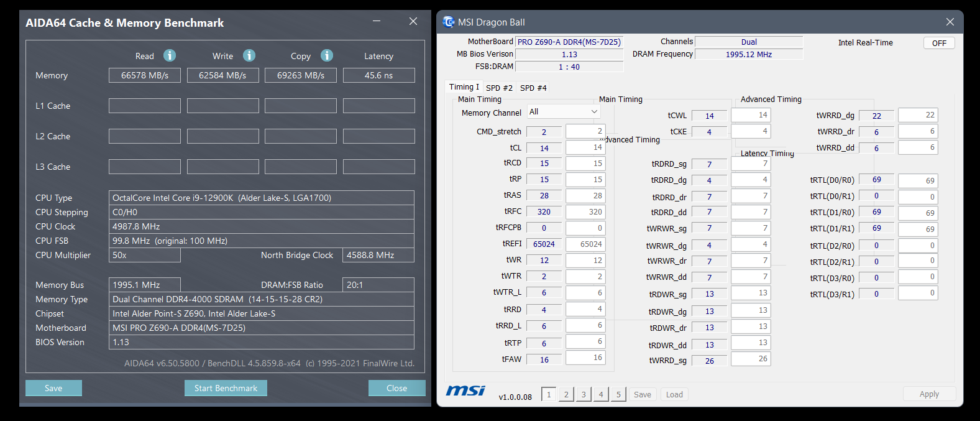Click the CPU Type OctalCore i9-12900K row
This screenshot has width=980, height=421.
[x=262, y=198]
